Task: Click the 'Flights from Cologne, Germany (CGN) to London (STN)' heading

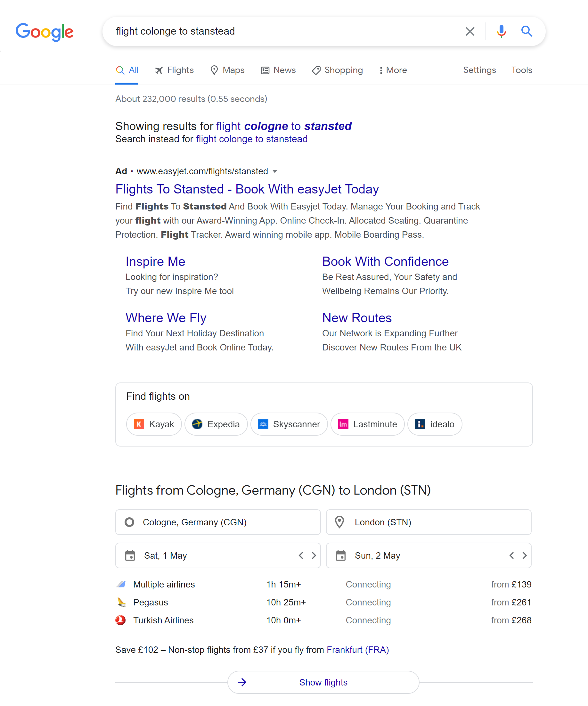Action: click(273, 490)
